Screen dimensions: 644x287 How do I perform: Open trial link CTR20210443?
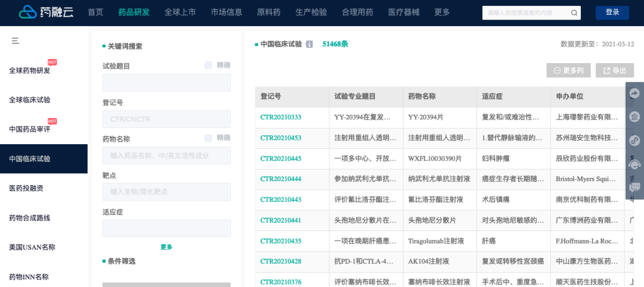click(x=281, y=199)
